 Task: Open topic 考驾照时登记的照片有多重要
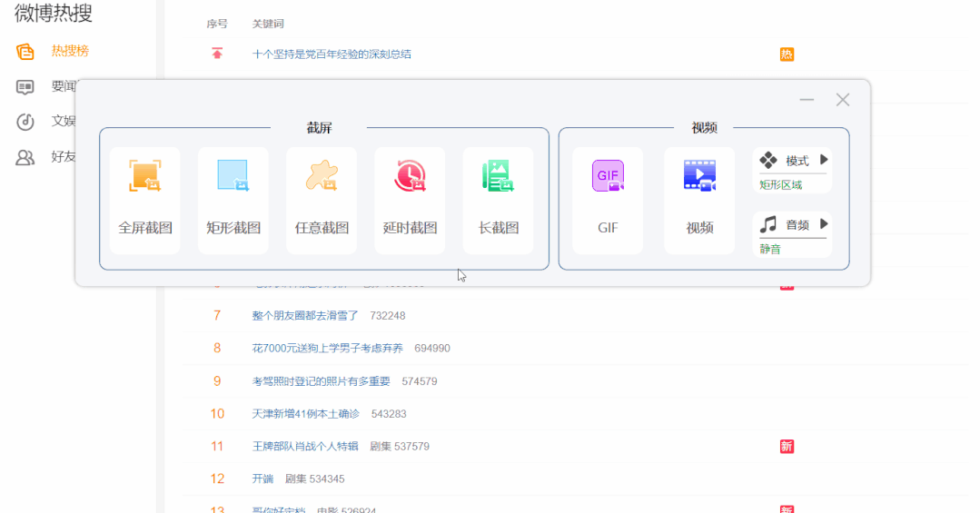coord(321,381)
